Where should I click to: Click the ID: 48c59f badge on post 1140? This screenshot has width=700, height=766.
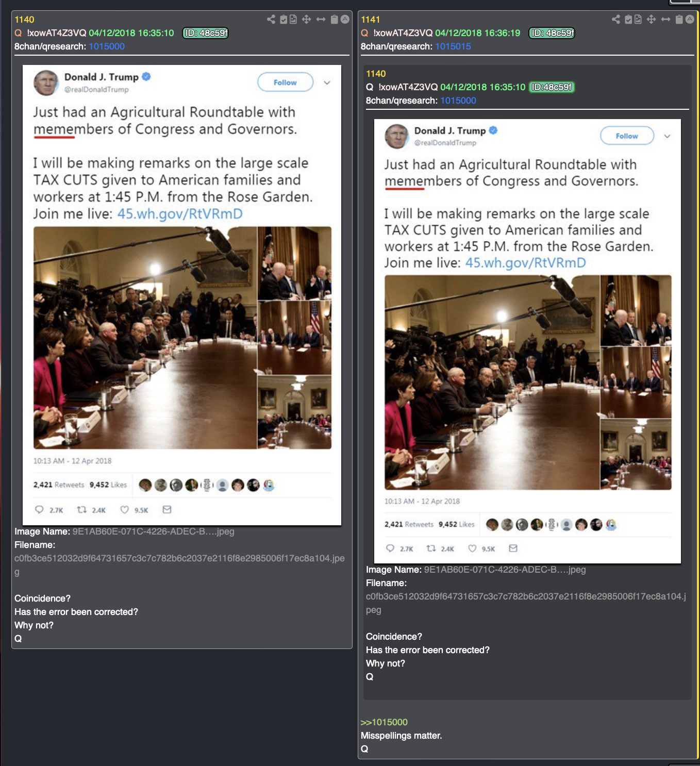tap(206, 33)
